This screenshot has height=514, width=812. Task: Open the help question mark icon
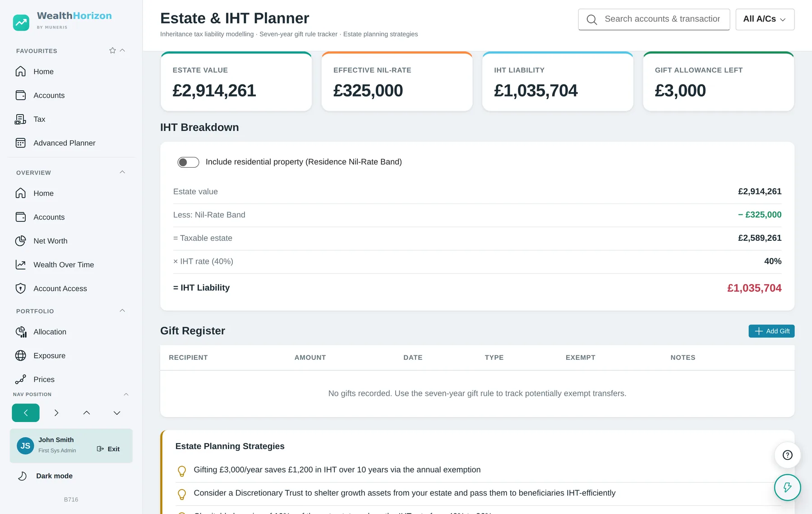coord(787,455)
